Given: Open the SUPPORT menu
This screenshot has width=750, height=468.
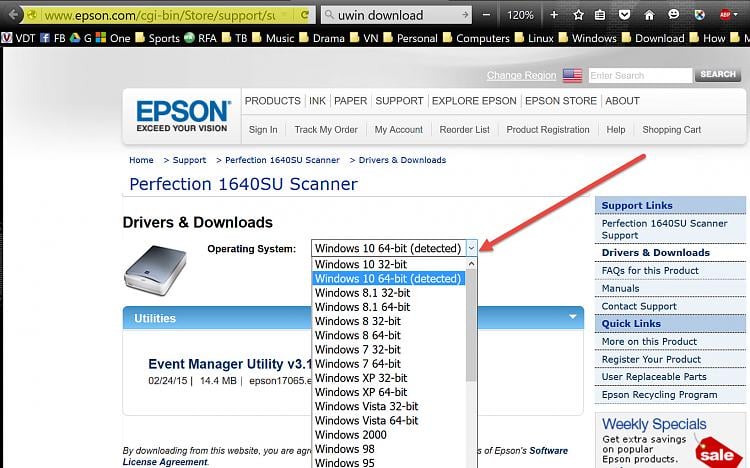Looking at the screenshot, I should tap(399, 101).
